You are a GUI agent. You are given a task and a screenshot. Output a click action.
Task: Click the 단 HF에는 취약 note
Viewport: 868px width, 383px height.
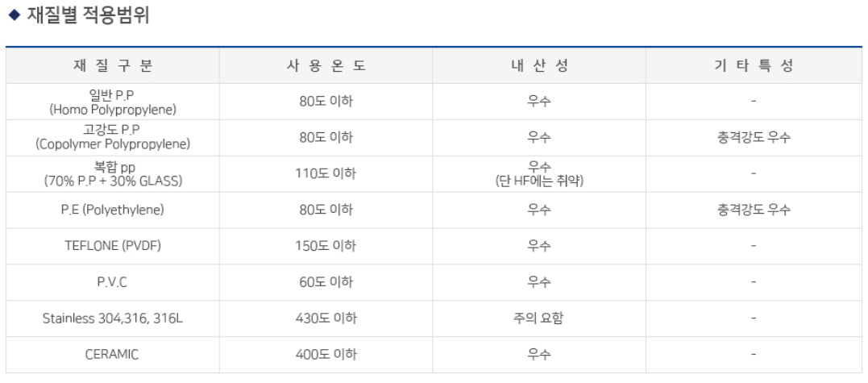click(x=538, y=181)
